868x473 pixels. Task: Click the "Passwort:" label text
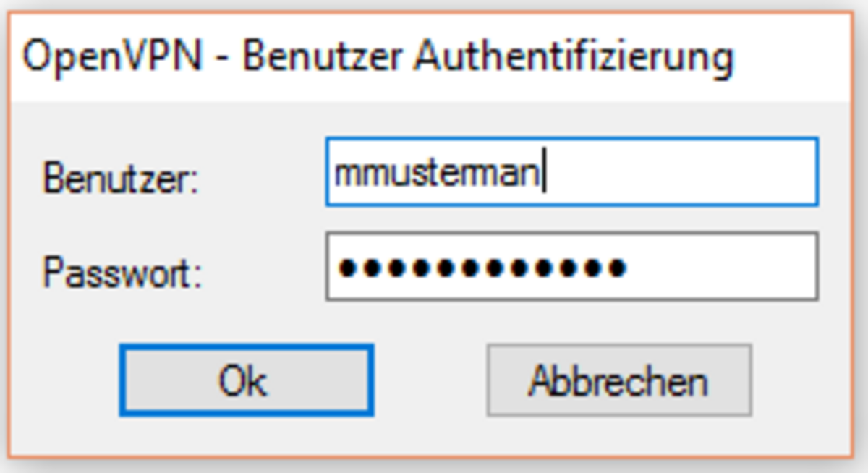point(122,273)
